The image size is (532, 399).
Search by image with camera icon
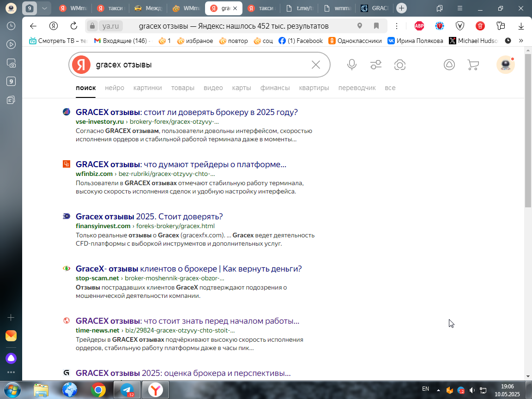[399, 65]
